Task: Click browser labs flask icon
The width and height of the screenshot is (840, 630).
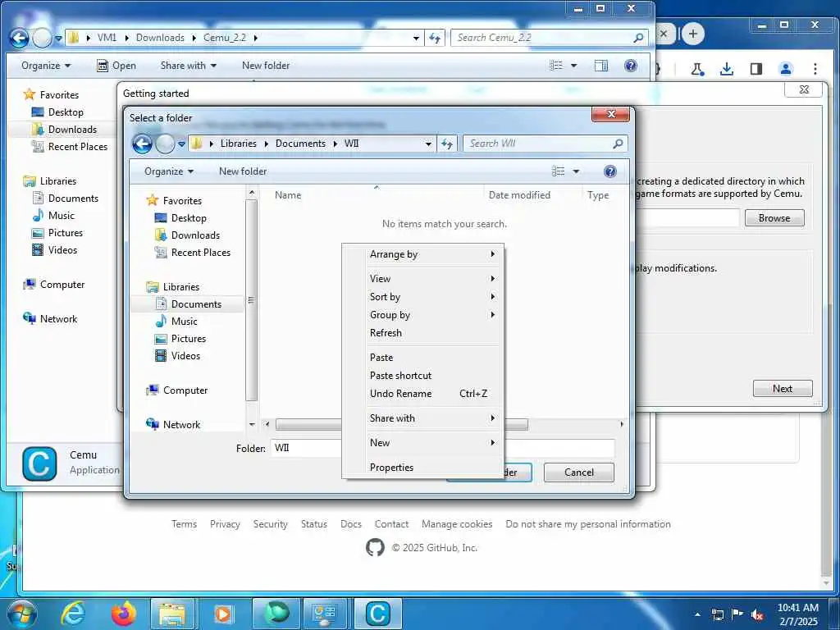Action: [x=697, y=69]
